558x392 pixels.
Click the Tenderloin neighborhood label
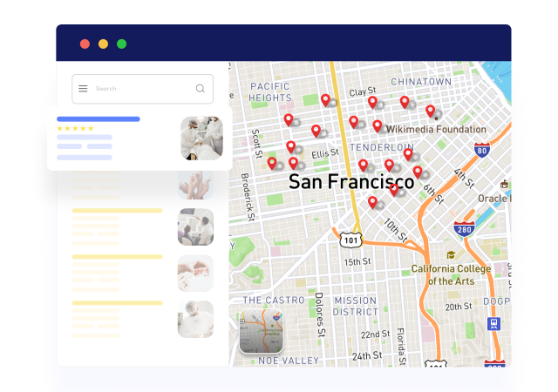(x=382, y=147)
